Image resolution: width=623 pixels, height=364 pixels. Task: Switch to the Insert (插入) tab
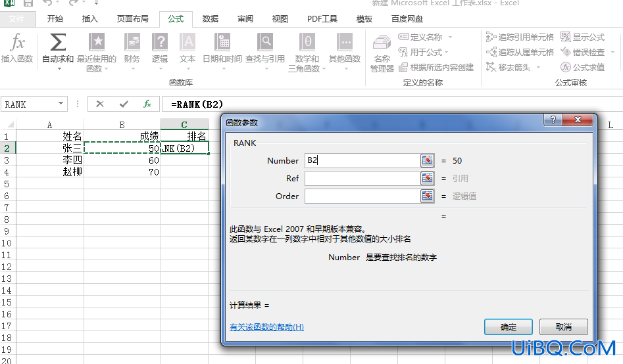[x=89, y=18]
